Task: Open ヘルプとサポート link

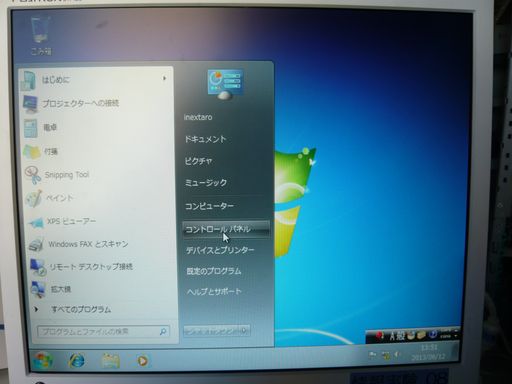Action: (x=214, y=292)
